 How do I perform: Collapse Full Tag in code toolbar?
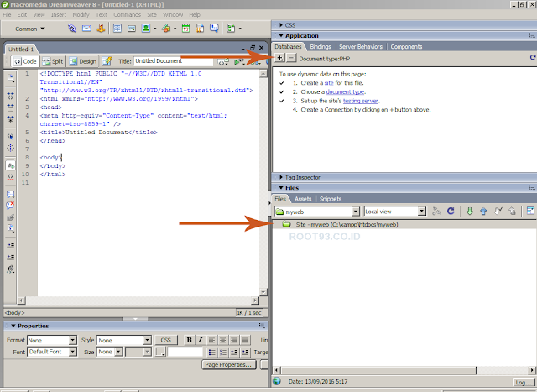(x=11, y=96)
